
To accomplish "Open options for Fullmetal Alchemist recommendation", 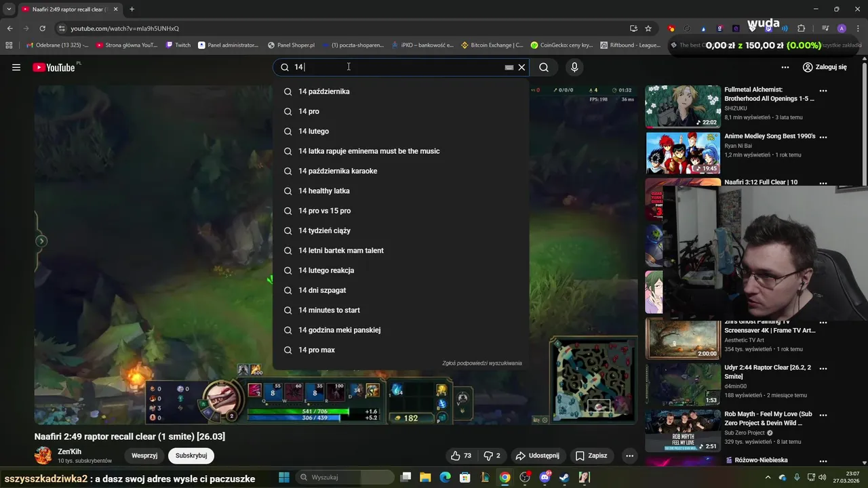I will 823,90.
